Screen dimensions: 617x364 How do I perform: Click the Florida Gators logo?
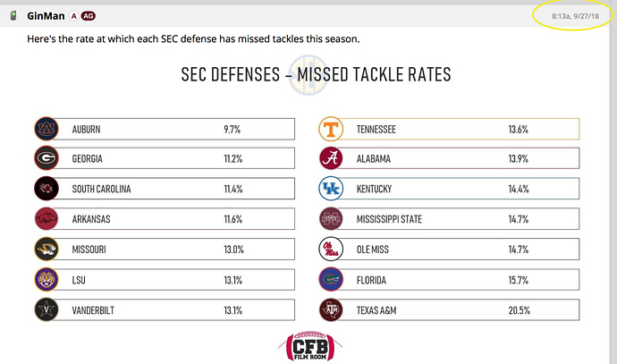[332, 279]
